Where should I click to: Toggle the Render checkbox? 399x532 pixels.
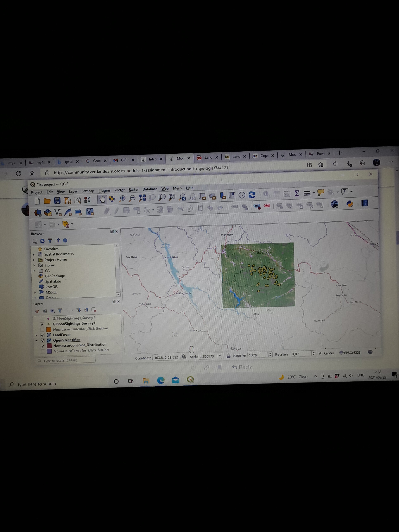[x=320, y=353]
